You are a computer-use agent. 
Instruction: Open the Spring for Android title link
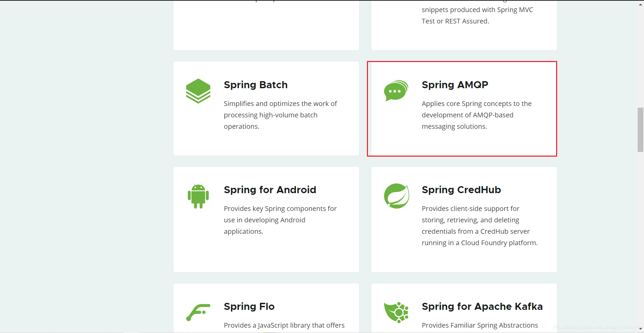point(270,190)
